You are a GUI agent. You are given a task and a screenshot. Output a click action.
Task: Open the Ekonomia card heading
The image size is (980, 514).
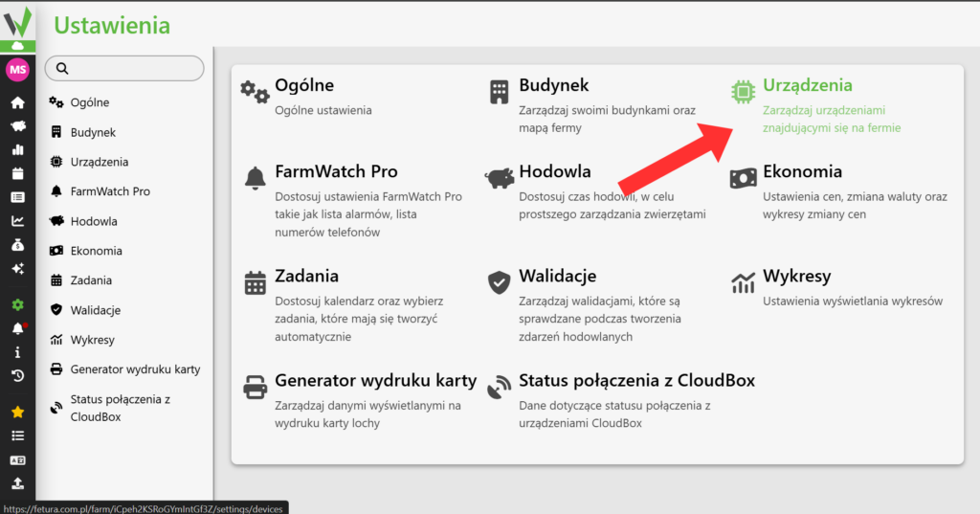803,171
